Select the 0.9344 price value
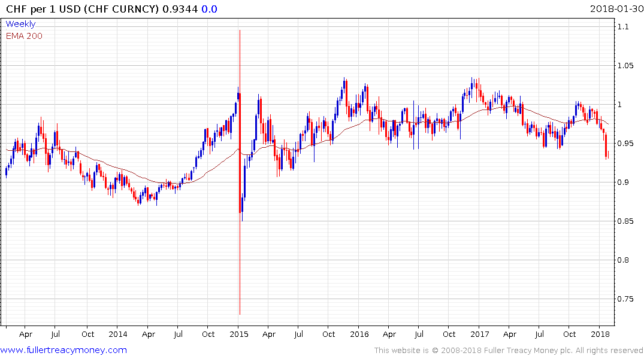 [180, 8]
